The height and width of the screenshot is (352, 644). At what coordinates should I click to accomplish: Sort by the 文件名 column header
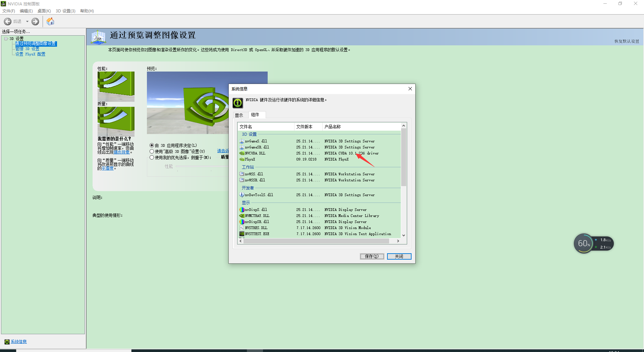(266, 127)
